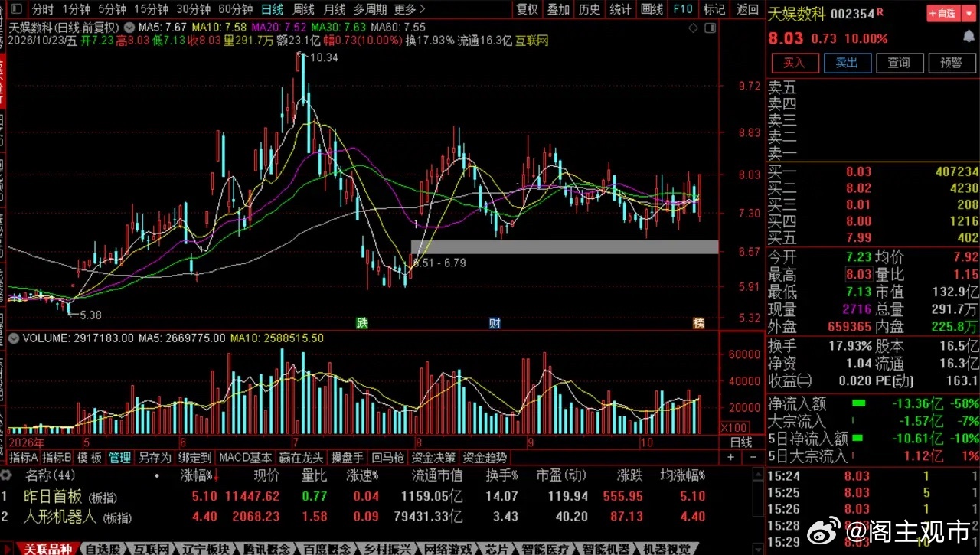Switch to the 分时 chart period
Viewport: 980px width, 555px height.
pyautogui.click(x=43, y=9)
